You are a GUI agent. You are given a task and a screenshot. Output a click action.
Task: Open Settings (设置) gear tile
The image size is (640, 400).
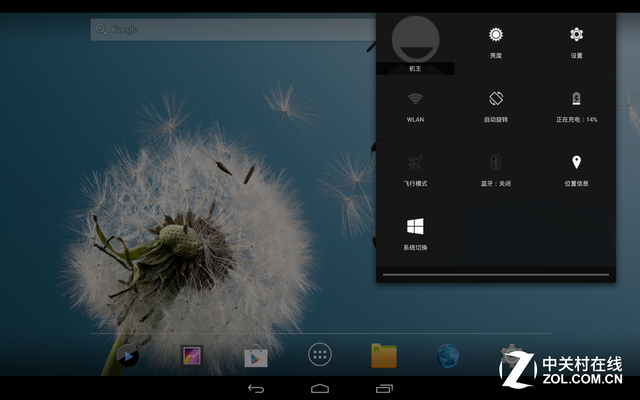576,41
